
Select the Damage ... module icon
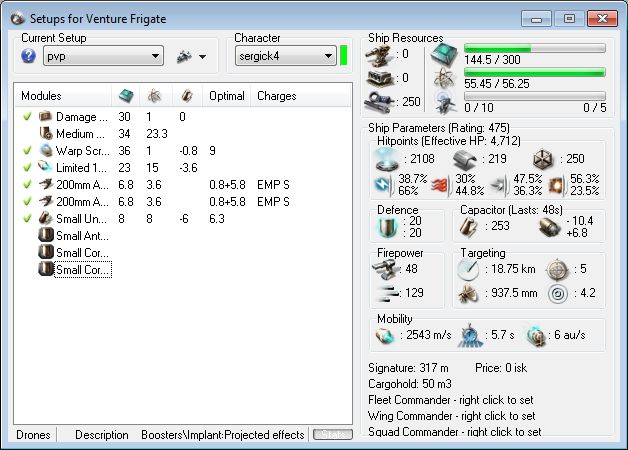pyautogui.click(x=46, y=116)
